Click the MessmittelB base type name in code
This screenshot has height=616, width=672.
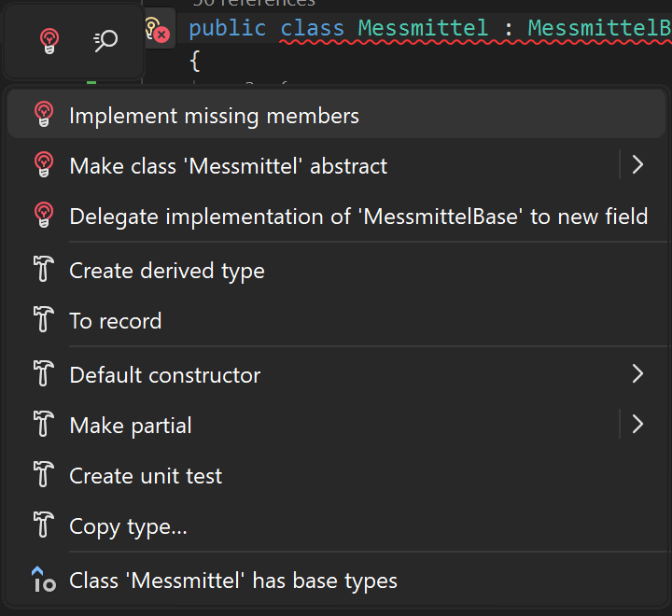tap(599, 27)
